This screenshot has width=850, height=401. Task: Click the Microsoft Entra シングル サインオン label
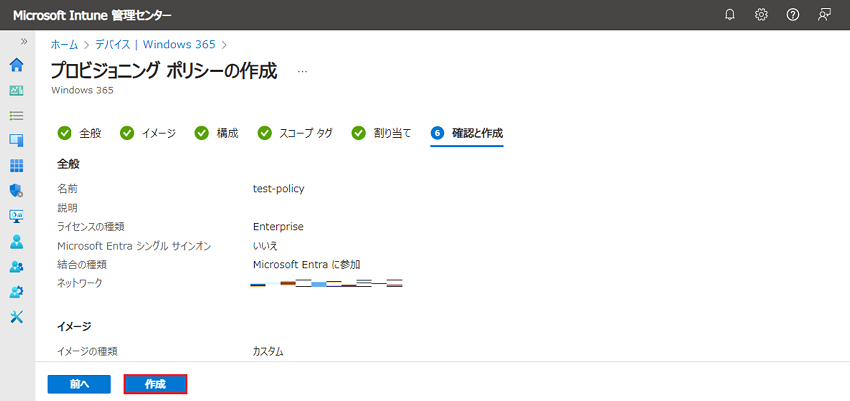134,246
